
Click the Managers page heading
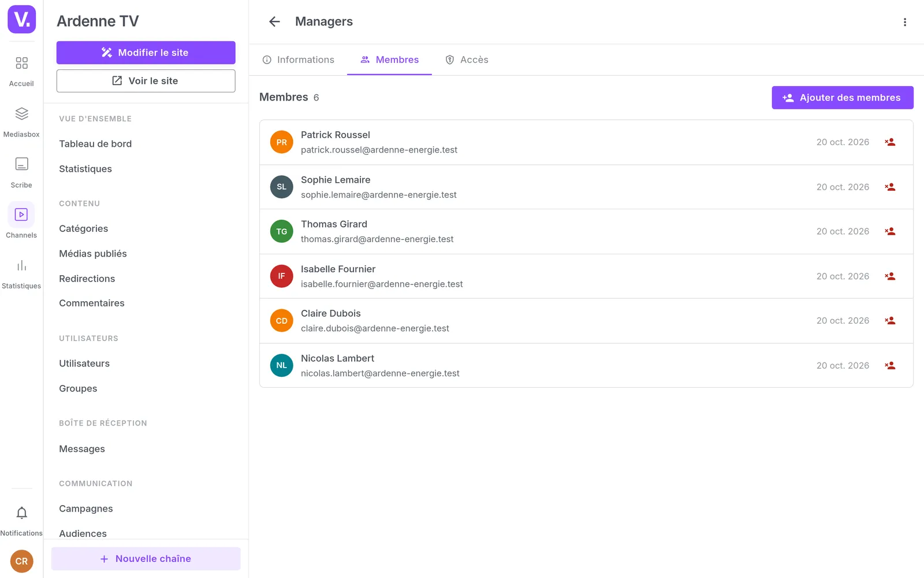(x=324, y=21)
